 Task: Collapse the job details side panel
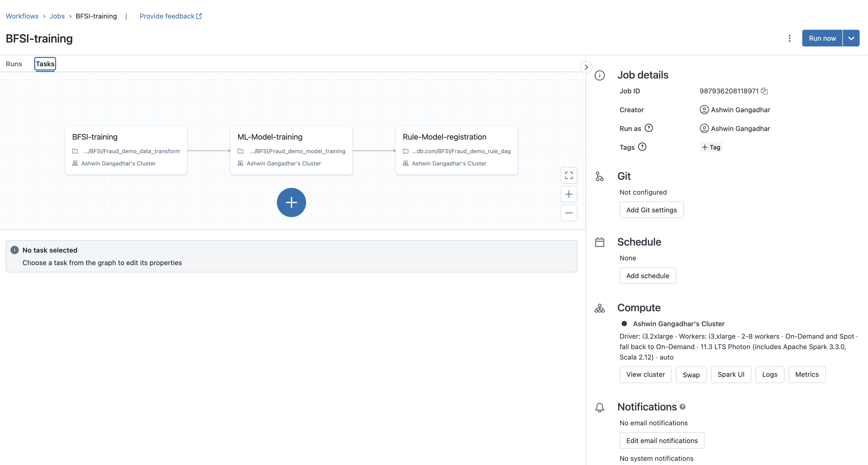coord(586,67)
